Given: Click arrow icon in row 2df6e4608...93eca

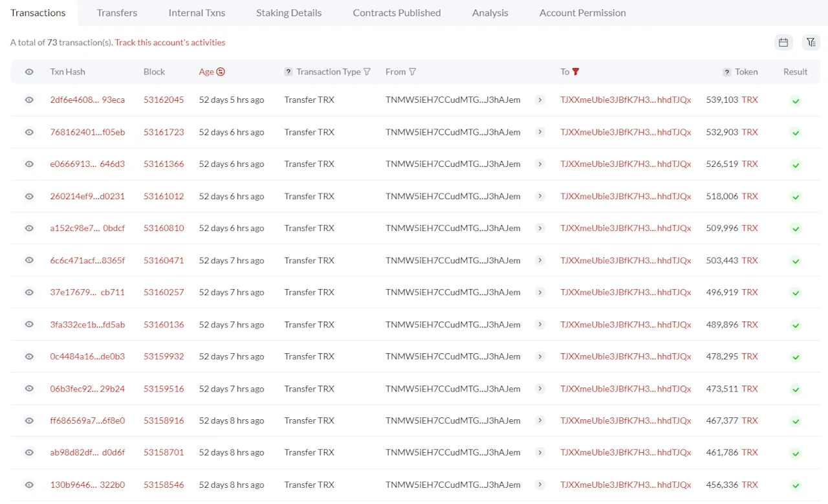Looking at the screenshot, I should [540, 100].
